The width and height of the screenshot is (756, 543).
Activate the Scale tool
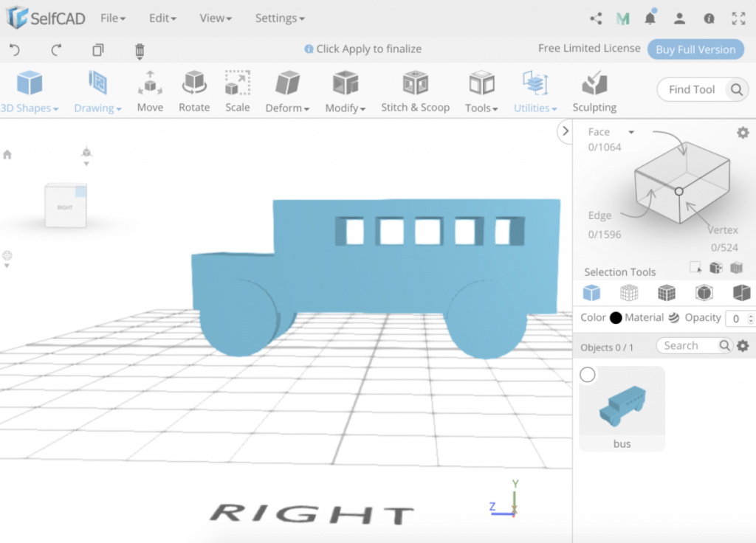(x=237, y=89)
